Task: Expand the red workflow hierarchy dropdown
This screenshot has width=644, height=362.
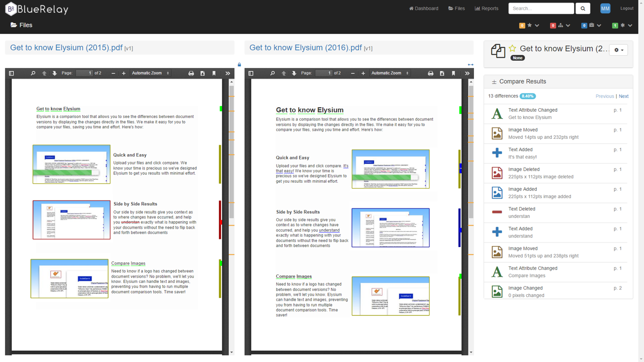Action: click(560, 25)
